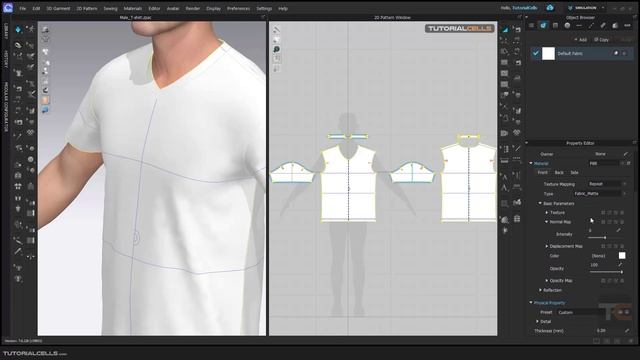The image size is (640, 360).
Task: Open the 2D Pattern menu
Action: pyautogui.click(x=87, y=8)
